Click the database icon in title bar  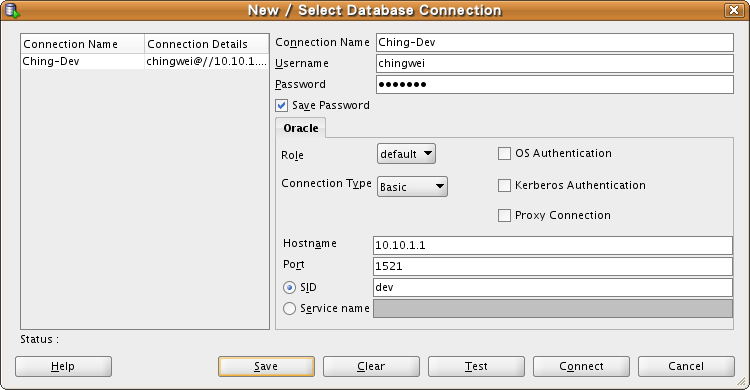pyautogui.click(x=11, y=10)
